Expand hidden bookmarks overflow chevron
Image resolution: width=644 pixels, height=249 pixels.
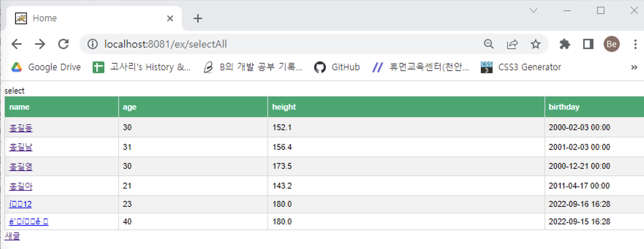[634, 67]
